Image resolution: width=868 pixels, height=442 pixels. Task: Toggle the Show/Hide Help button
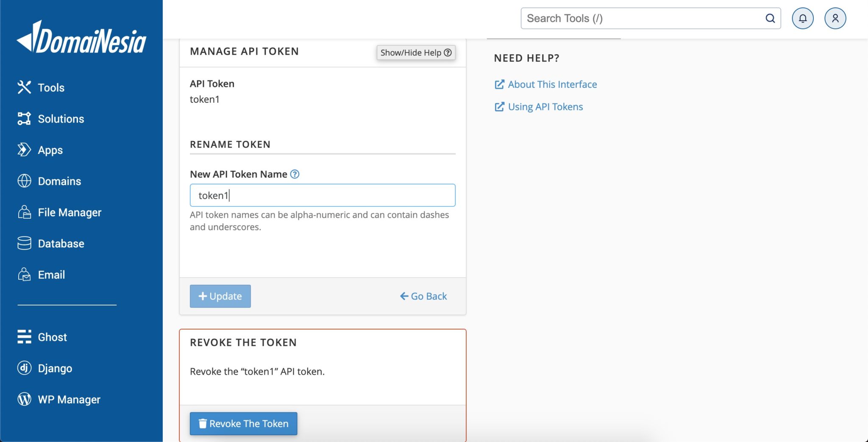click(416, 53)
